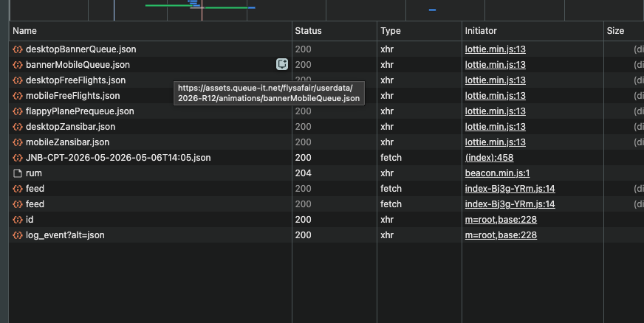The height and width of the screenshot is (323, 644).
Task: Open lottie.min.js:13 initiator for mobileZansibar.json
Action: (495, 142)
